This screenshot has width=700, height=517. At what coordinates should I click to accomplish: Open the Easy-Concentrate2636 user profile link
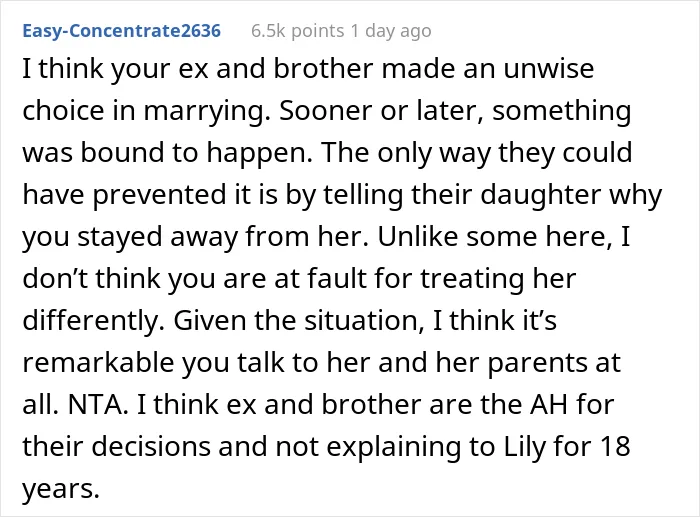(121, 31)
